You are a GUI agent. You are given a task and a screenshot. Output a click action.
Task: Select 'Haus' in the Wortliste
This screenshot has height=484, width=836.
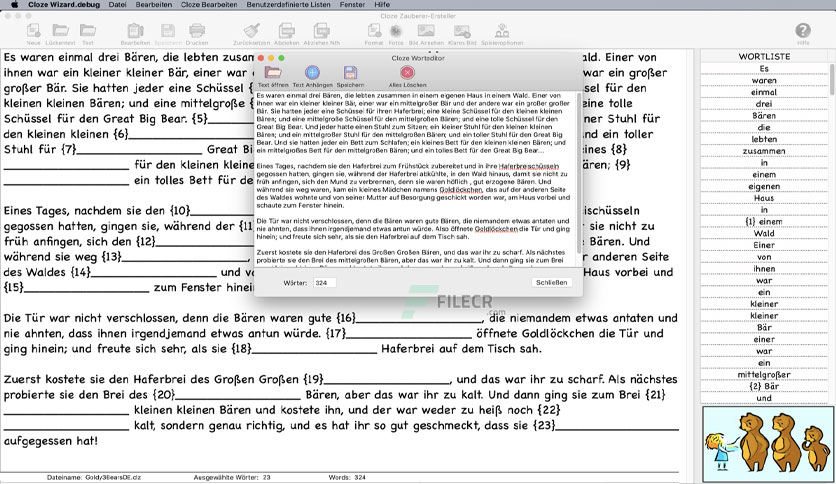[764, 198]
